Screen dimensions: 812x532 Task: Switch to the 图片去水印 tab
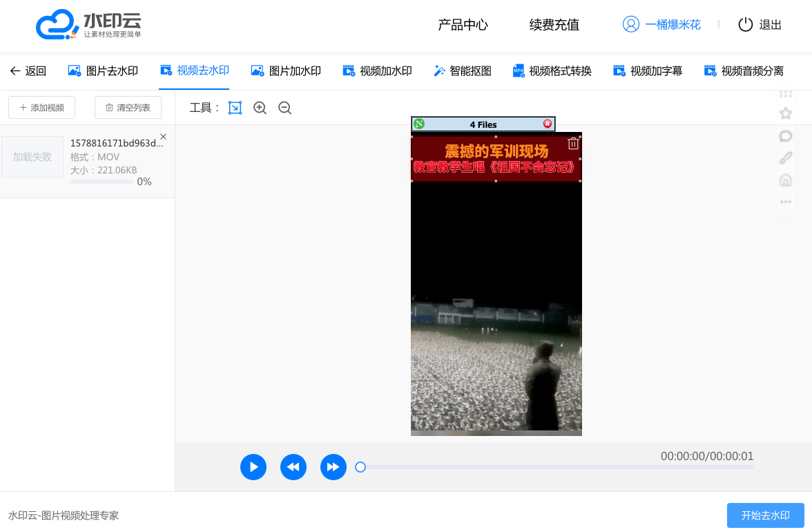pyautogui.click(x=103, y=71)
